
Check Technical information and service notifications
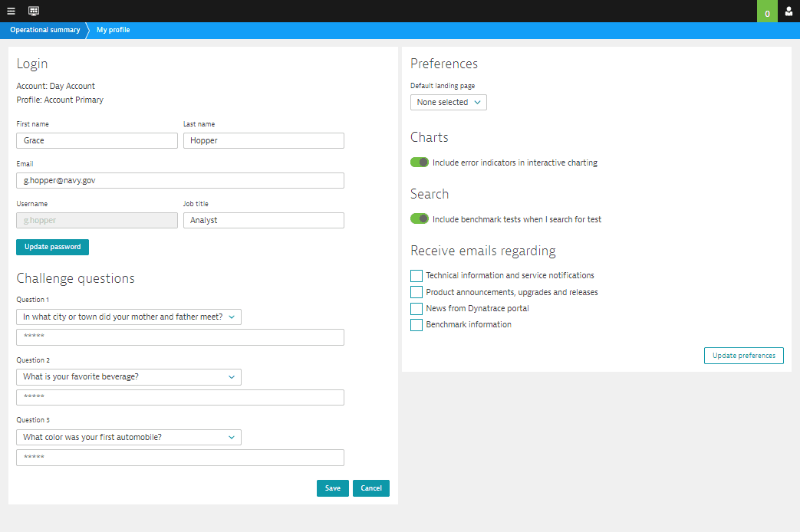[x=416, y=276]
